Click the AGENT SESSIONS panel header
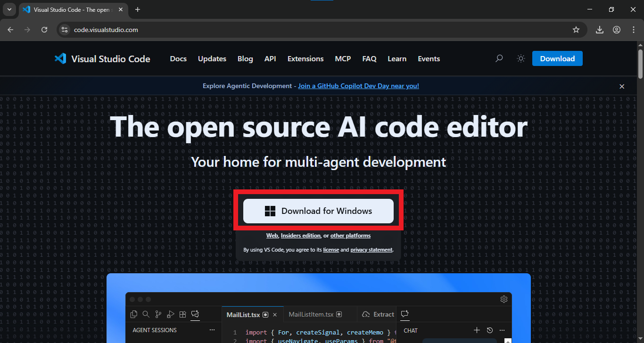644x343 pixels. click(155, 330)
